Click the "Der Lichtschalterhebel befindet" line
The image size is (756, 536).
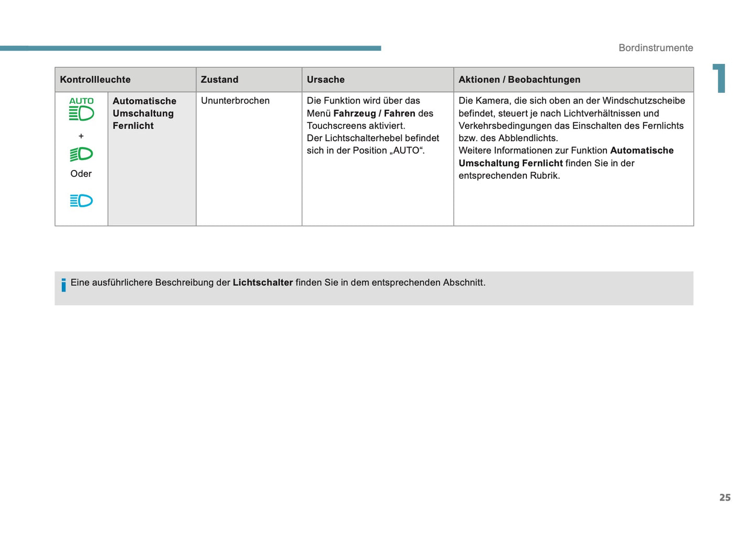click(373, 138)
